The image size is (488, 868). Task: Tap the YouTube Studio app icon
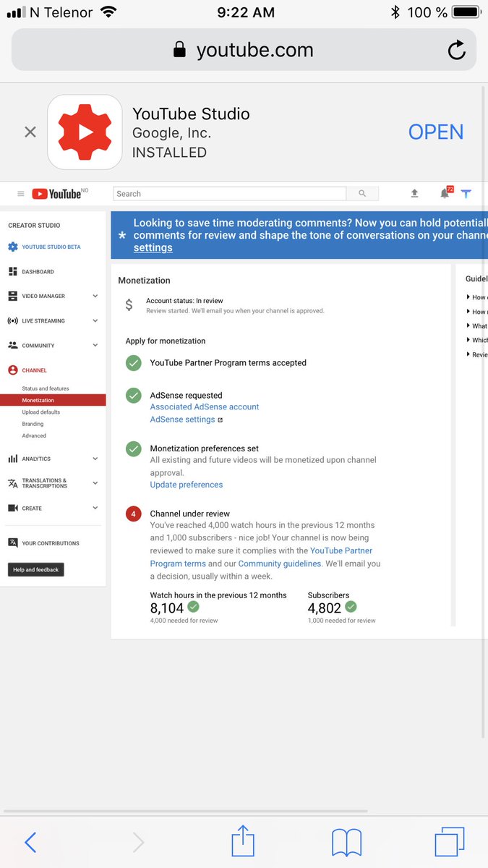click(x=85, y=132)
